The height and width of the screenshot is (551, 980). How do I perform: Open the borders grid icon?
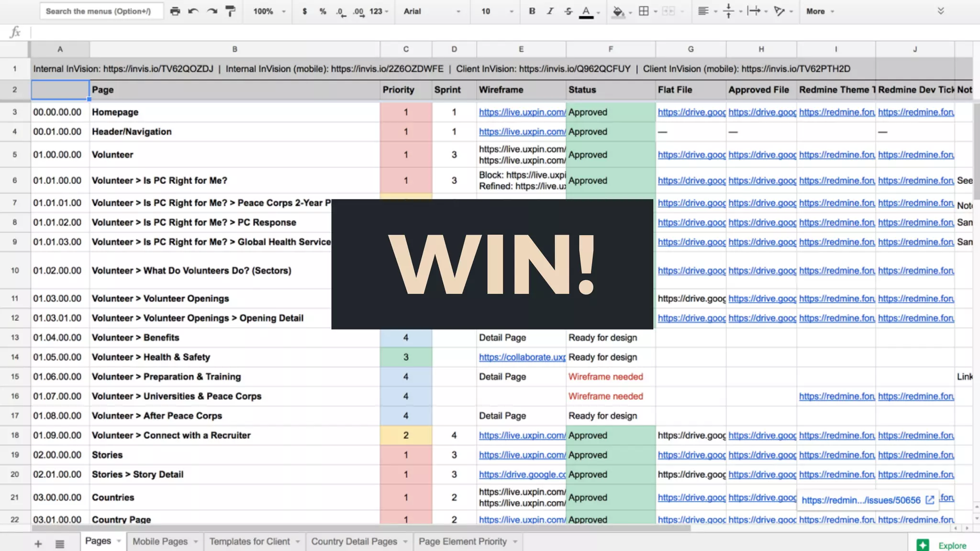[644, 11]
